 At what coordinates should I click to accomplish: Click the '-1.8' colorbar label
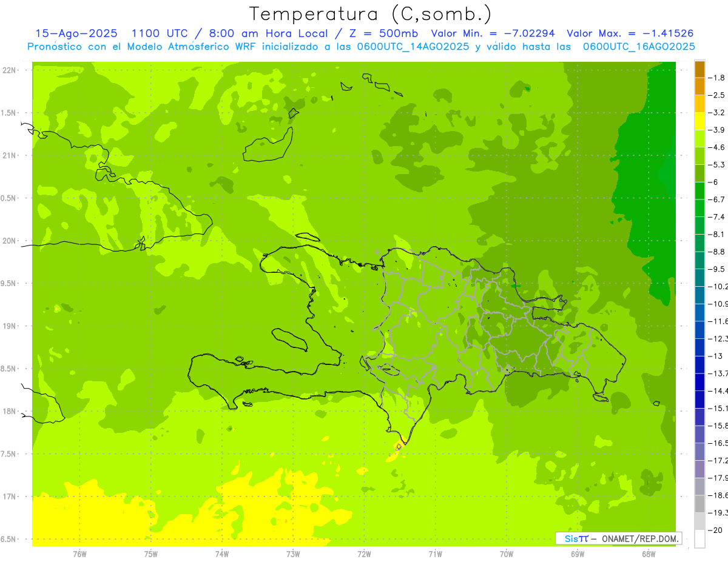716,78
